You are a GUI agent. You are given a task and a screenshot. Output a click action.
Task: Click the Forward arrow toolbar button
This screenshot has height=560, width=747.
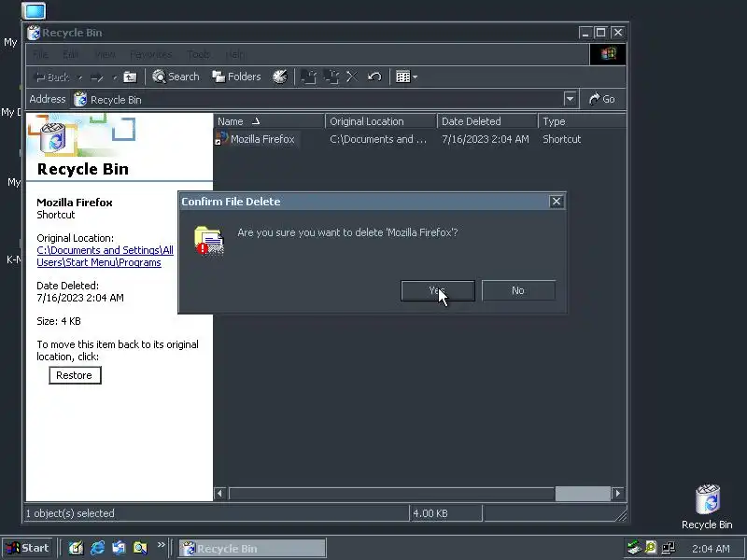[x=97, y=77]
